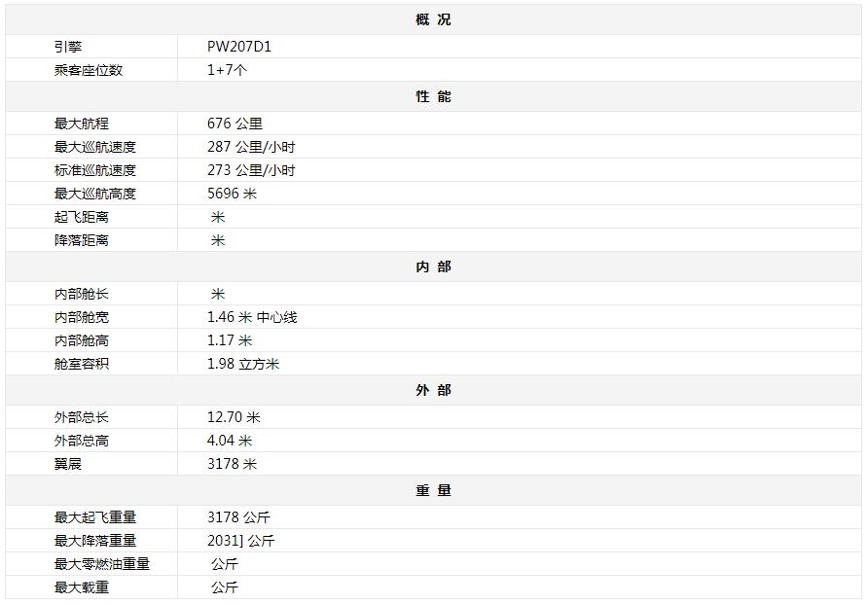Screen dimensions: 868x604
Task: Click the 概况 section header
Action: 433,19
